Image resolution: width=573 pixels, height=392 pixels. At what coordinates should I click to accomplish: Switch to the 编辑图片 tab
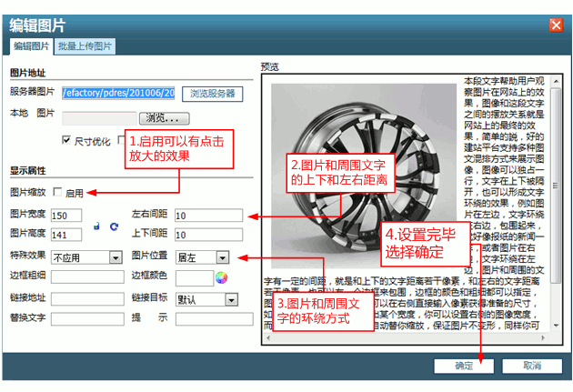click(x=30, y=45)
